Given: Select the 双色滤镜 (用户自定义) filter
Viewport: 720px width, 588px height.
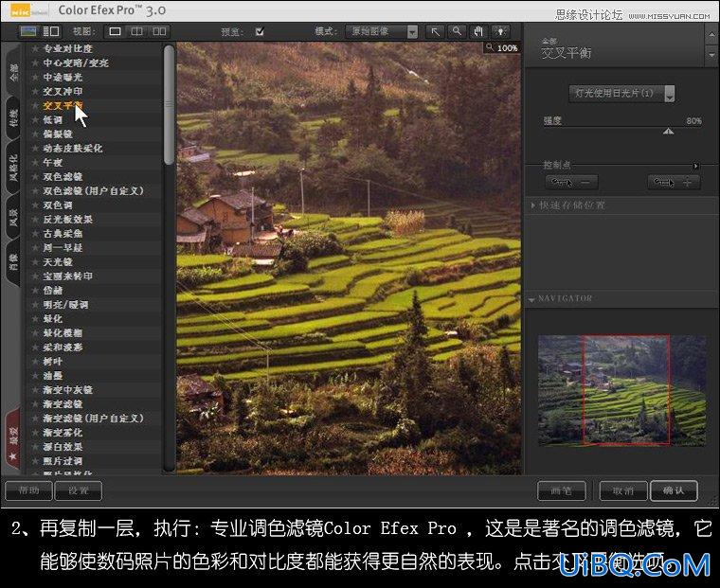Looking at the screenshot, I should pos(94,191).
